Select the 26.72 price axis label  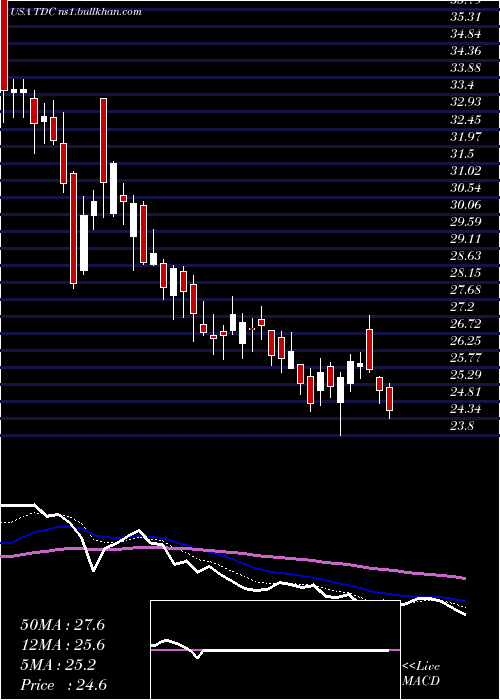pos(465,324)
